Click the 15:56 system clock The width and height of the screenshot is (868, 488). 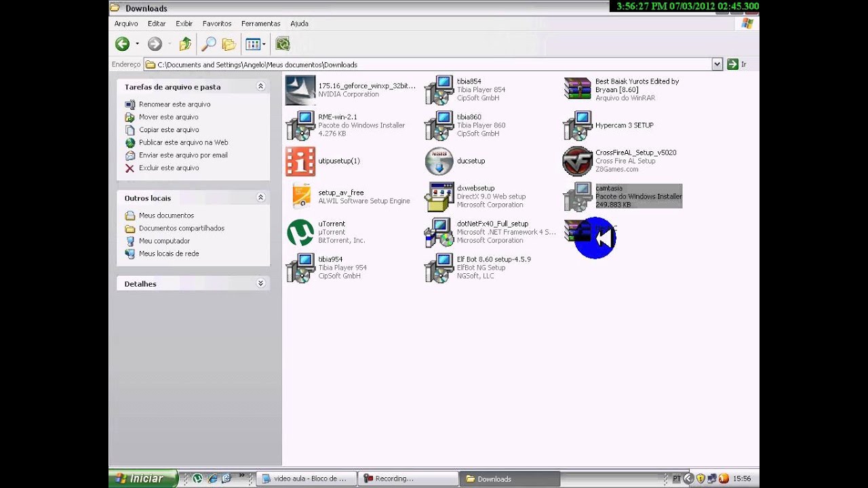tap(741, 479)
